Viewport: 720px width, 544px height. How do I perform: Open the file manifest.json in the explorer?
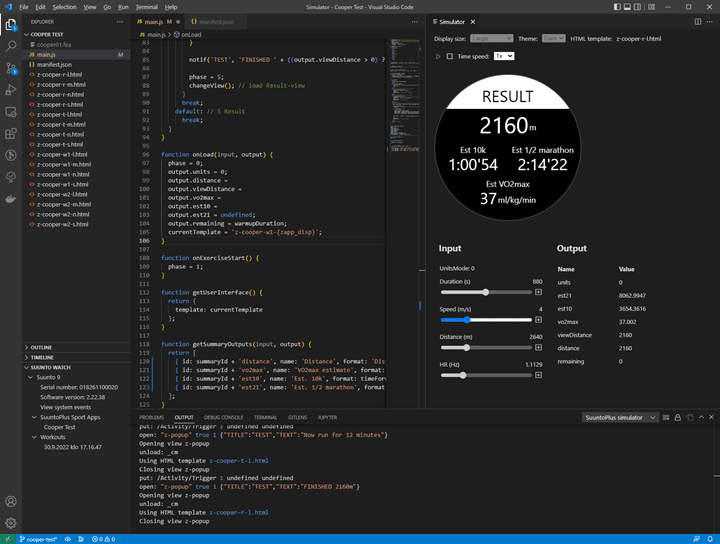[x=54, y=65]
